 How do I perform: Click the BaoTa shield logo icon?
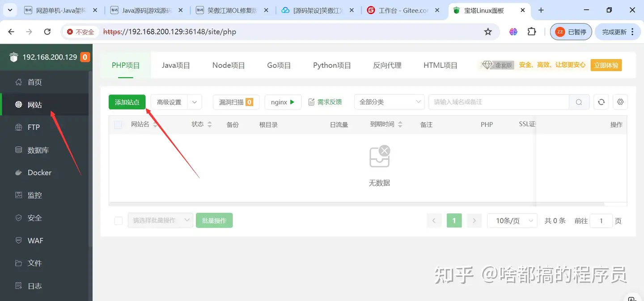tap(14, 57)
